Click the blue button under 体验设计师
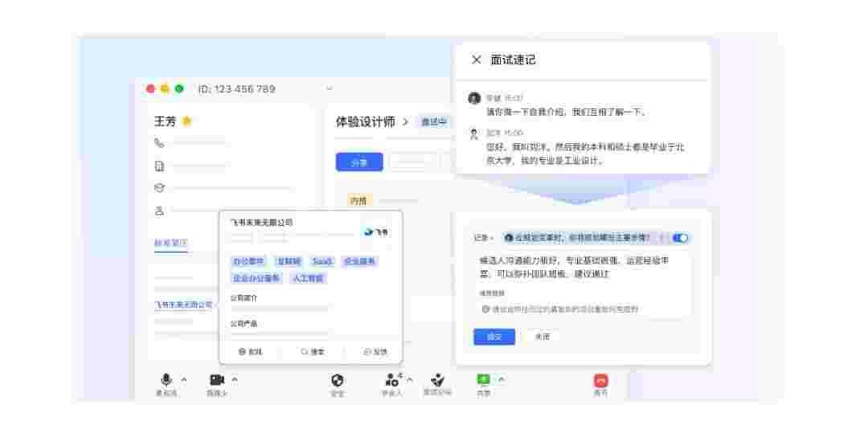The image size is (868, 434). tap(359, 162)
